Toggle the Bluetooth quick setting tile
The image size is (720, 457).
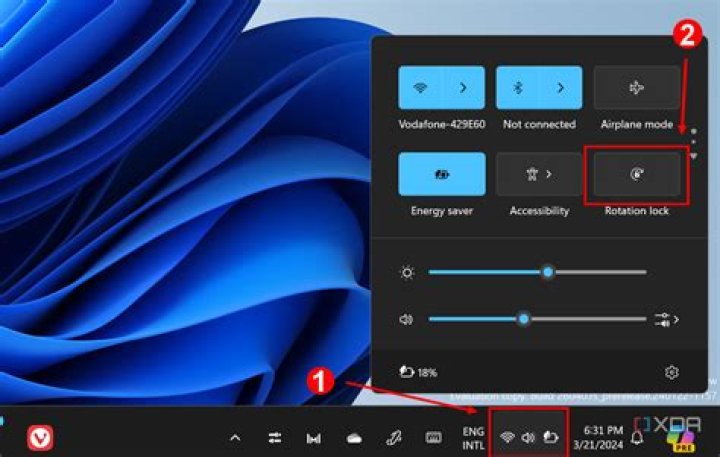click(x=518, y=88)
